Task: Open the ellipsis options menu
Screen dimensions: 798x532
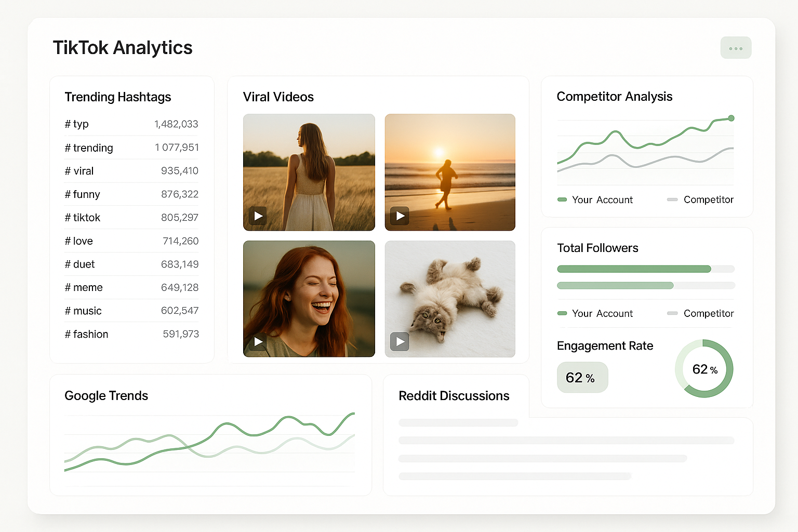Action: click(736, 48)
